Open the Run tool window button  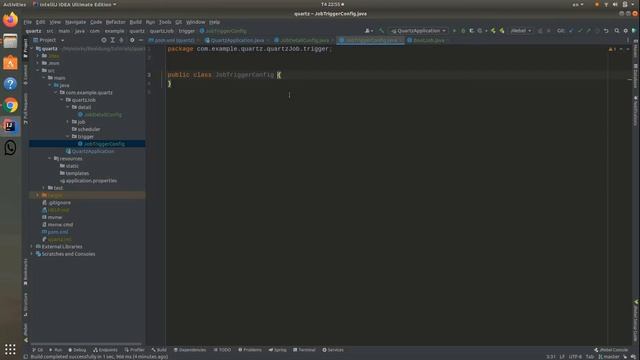pos(56,350)
